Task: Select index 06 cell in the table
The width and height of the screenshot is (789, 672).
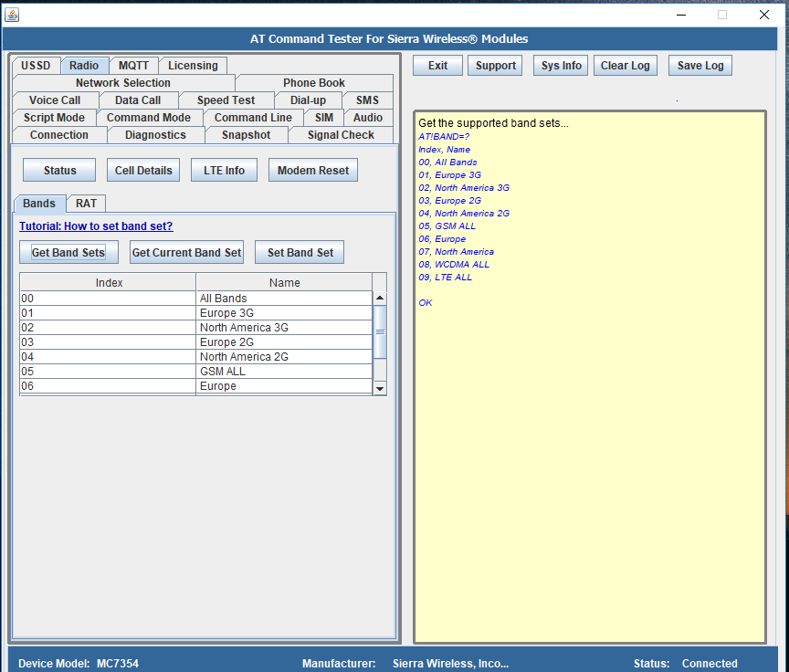Action: point(108,386)
